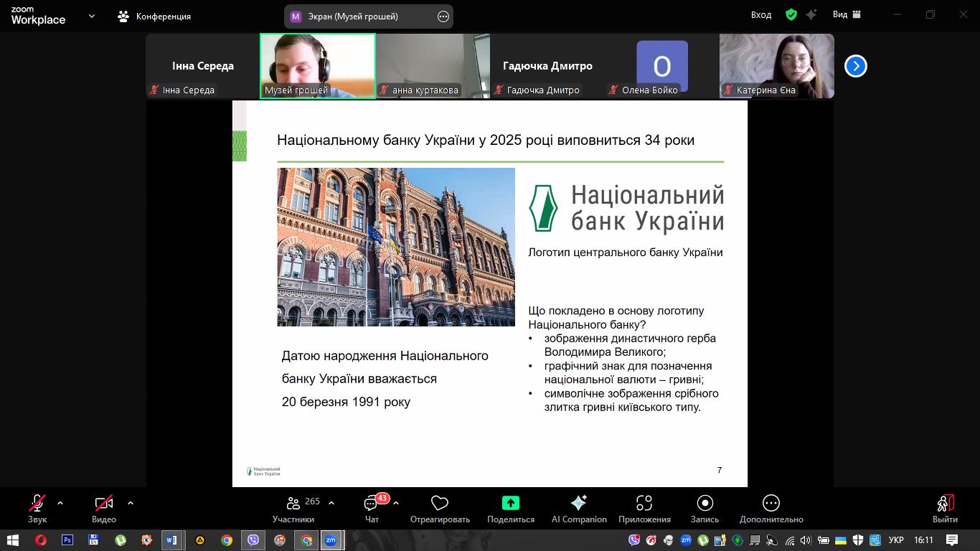This screenshot has width=980, height=551.
Task: Open Zoom Workplace dropdown arrow
Action: pyautogui.click(x=91, y=16)
